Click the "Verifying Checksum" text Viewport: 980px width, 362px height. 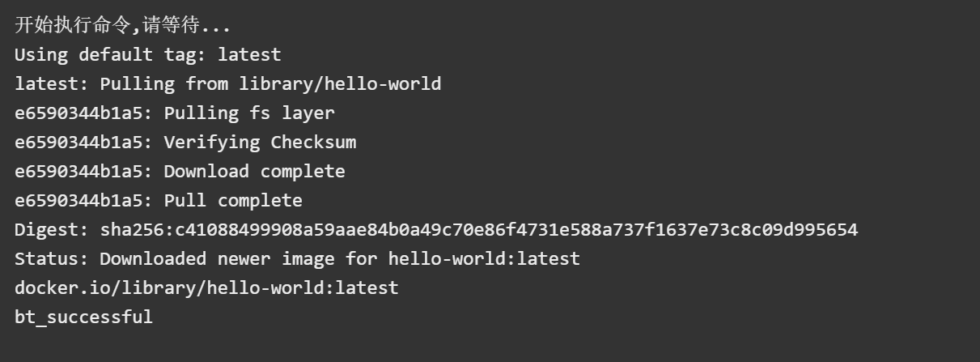click(260, 143)
